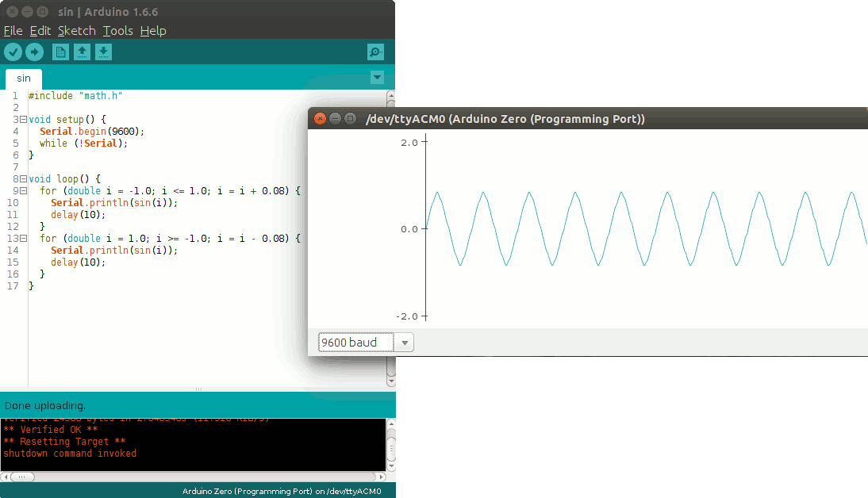Click the console scrollbar down arrow
The image size is (868, 498).
tap(391, 466)
